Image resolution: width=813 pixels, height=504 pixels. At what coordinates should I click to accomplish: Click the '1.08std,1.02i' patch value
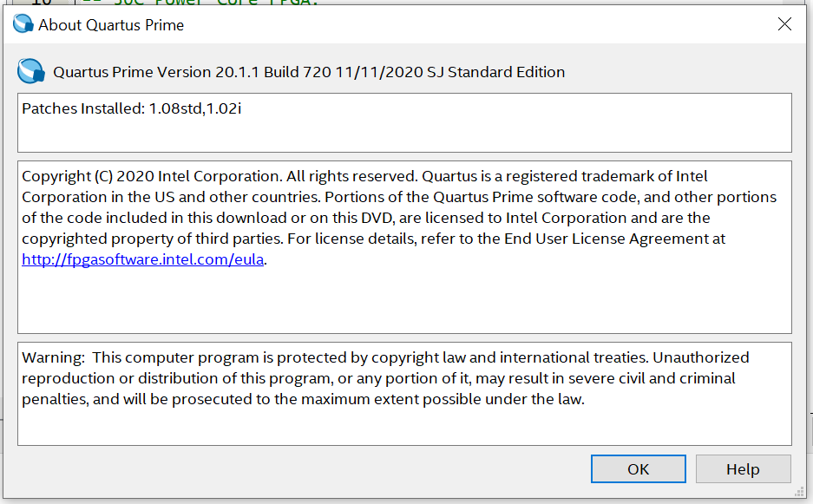click(x=194, y=108)
